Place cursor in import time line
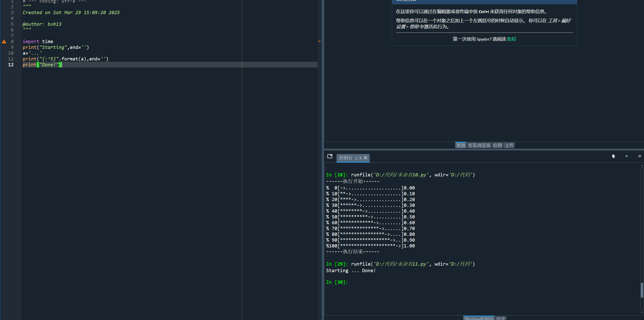The width and height of the screenshot is (644, 320). click(x=38, y=41)
